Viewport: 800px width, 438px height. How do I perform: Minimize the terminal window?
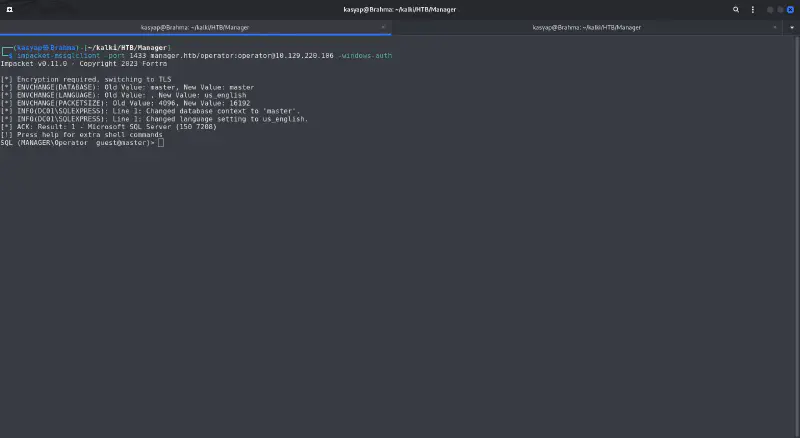click(x=769, y=9)
